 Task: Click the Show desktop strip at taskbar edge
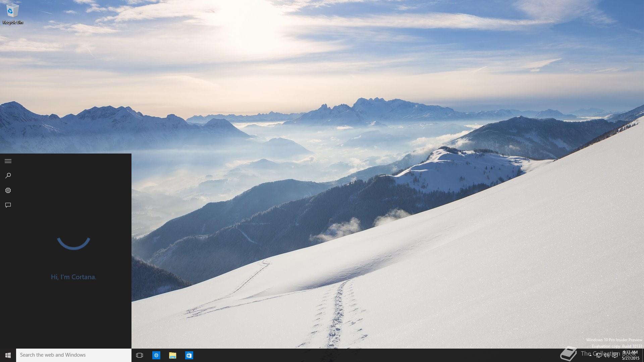point(643,355)
